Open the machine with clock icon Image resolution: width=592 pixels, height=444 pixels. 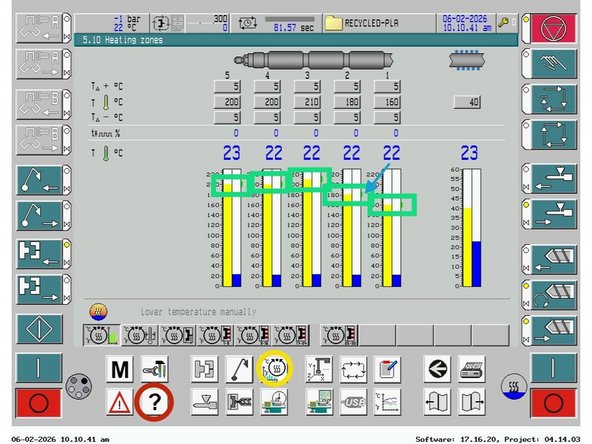click(x=275, y=402)
